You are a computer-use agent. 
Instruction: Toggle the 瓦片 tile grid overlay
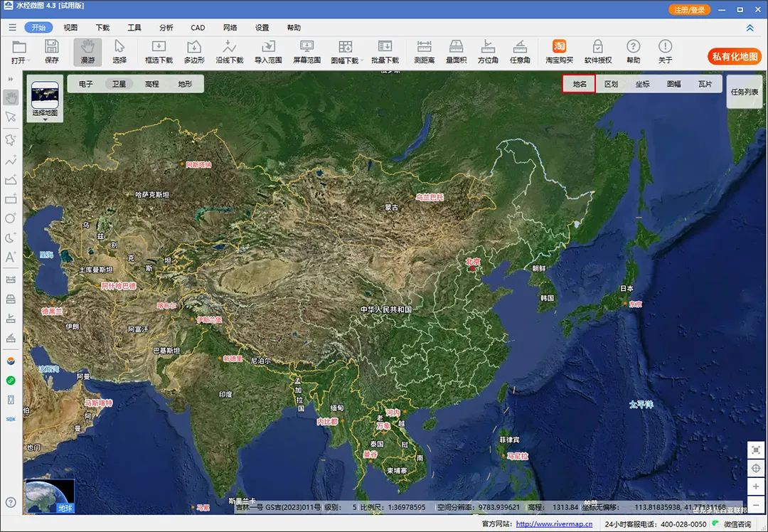coord(705,84)
